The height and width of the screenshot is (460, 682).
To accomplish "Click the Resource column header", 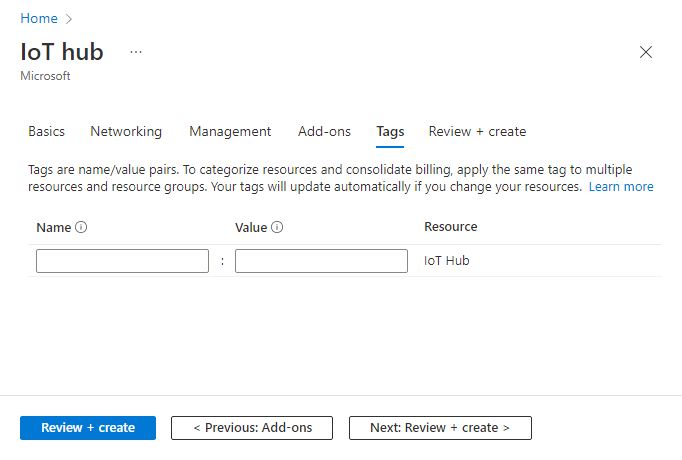I will [x=451, y=227].
